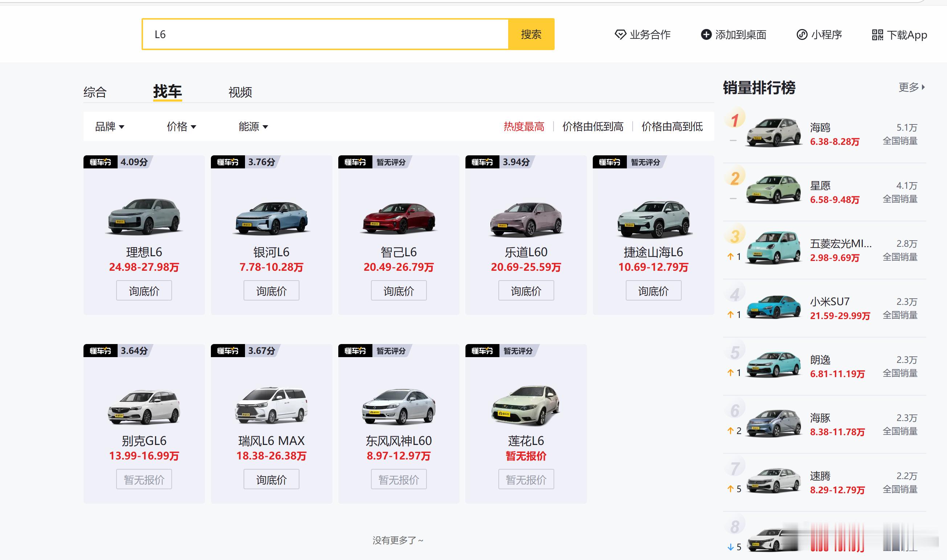Screen dimensions: 947x560
Task: Click the 瑞风L6 MAX model name
Action: click(271, 440)
